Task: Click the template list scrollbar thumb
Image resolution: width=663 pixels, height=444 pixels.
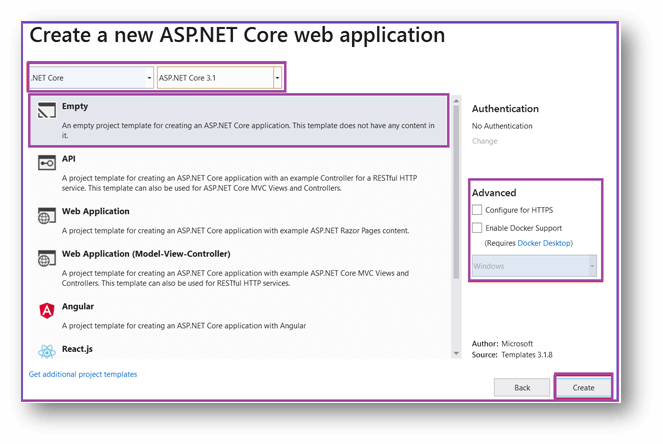Action: point(456,192)
